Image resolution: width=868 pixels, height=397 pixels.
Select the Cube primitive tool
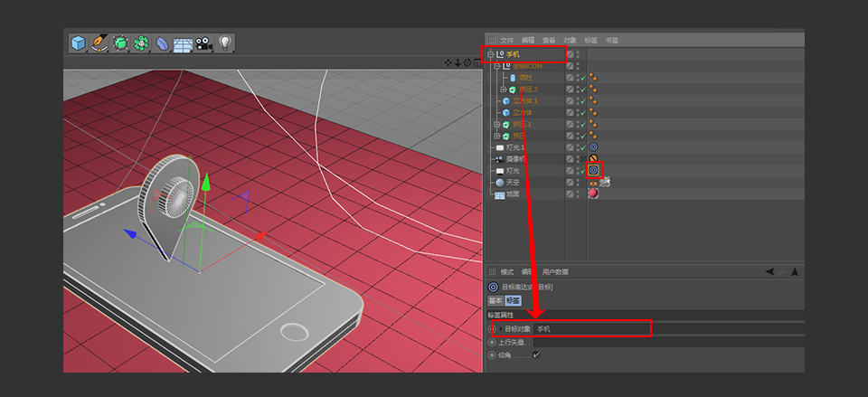pos(79,43)
